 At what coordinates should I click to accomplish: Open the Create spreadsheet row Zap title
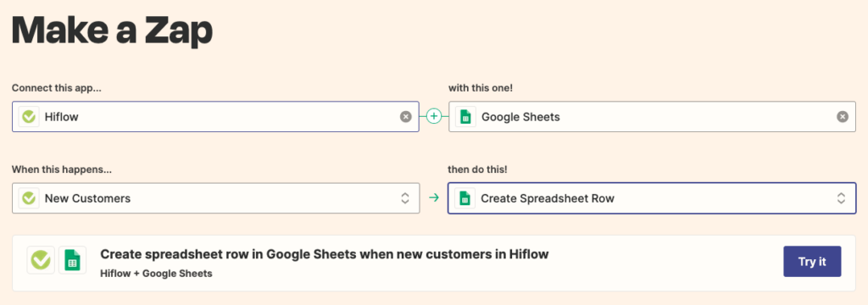pyautogui.click(x=325, y=254)
